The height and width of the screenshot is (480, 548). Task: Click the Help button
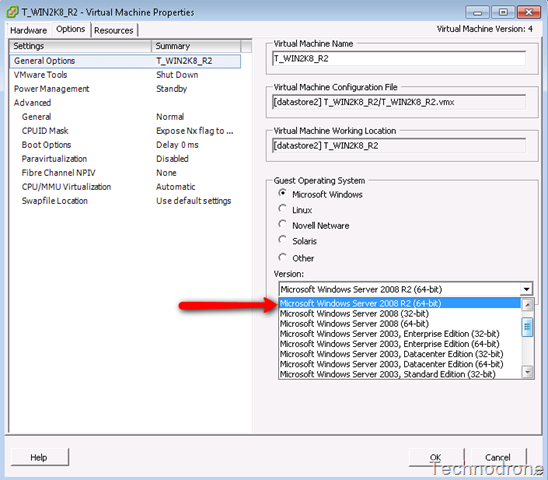[39, 457]
